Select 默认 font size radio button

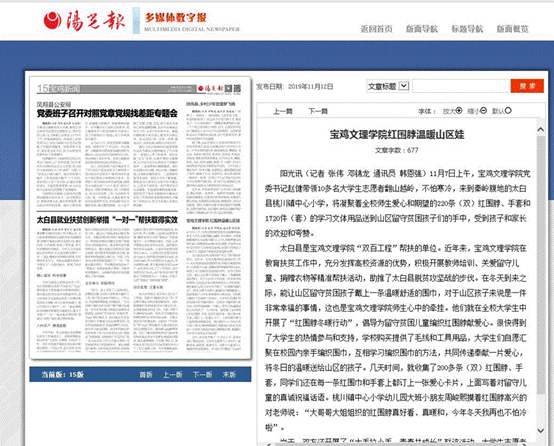coord(508,111)
